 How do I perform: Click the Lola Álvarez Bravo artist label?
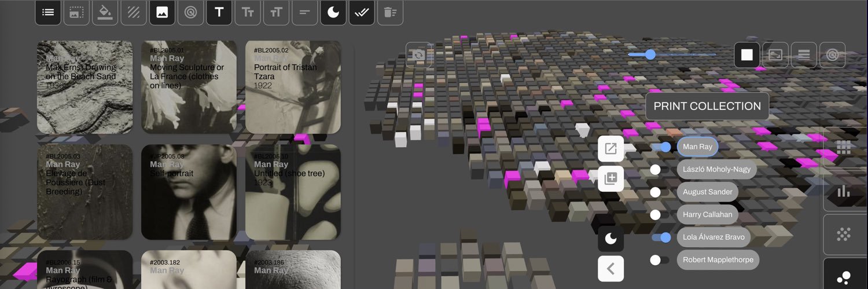pos(713,237)
